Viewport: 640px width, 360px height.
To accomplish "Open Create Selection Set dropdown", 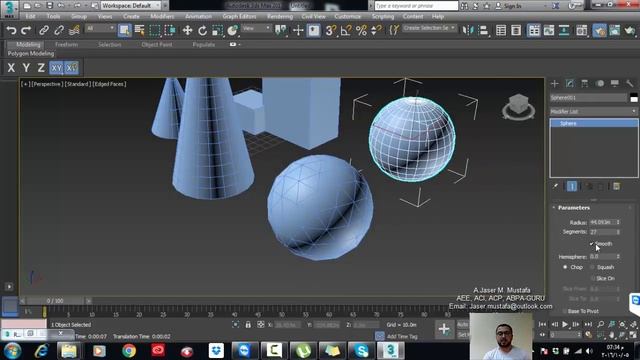I will point(429,28).
